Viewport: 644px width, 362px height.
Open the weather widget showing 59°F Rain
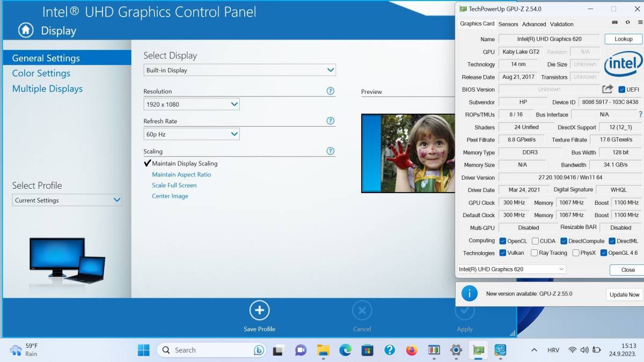[x=25, y=350]
